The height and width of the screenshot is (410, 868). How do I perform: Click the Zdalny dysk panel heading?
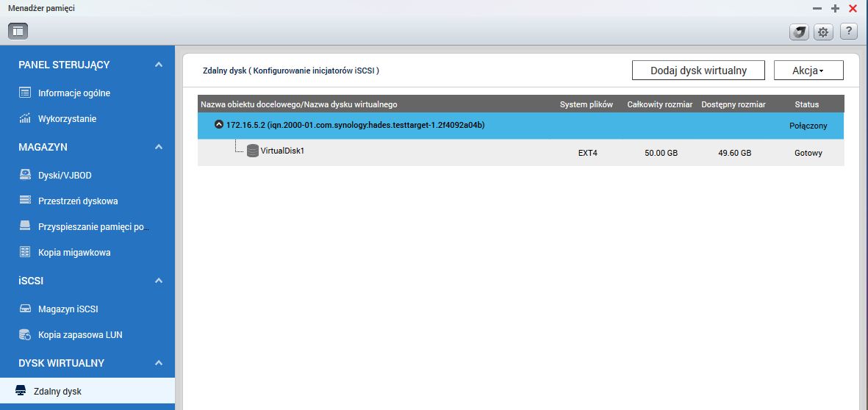291,71
